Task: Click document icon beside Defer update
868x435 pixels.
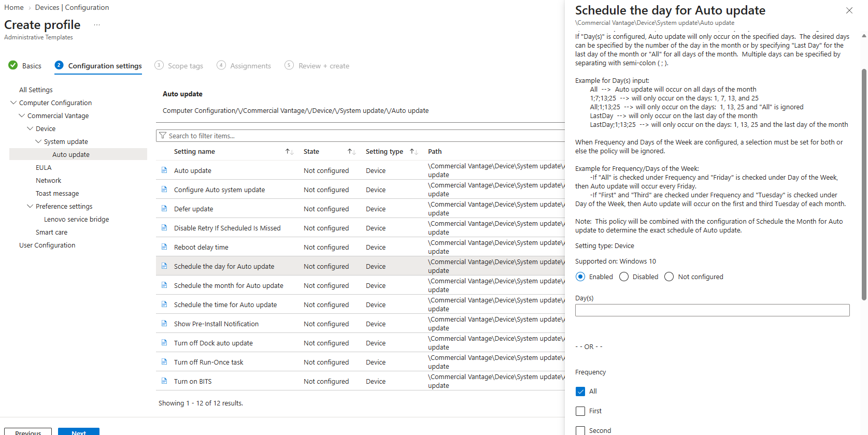Action: (164, 209)
